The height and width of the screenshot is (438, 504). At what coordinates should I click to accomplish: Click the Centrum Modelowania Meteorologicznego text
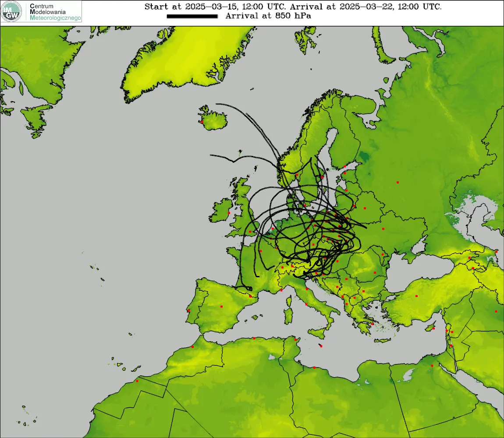(x=55, y=12)
